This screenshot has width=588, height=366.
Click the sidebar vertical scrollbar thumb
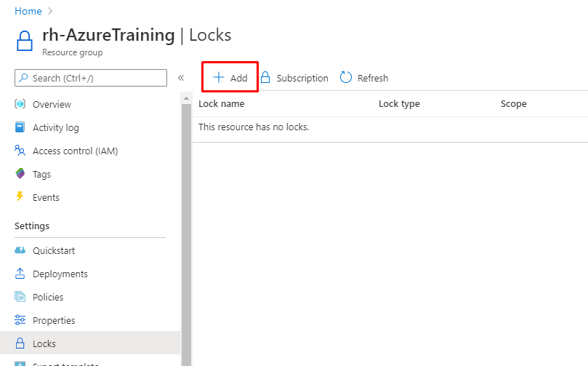point(186,234)
